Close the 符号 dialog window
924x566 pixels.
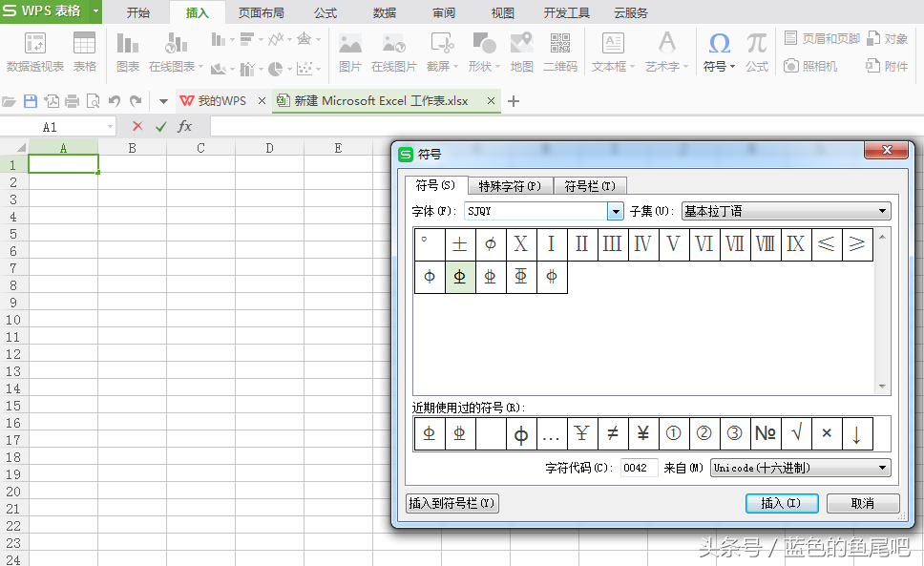pos(886,150)
